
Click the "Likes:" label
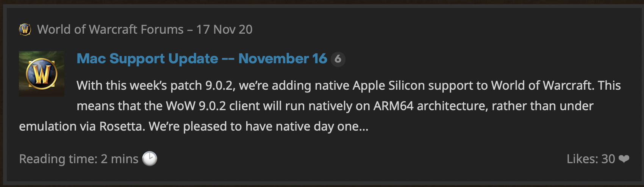pyautogui.click(x=582, y=159)
